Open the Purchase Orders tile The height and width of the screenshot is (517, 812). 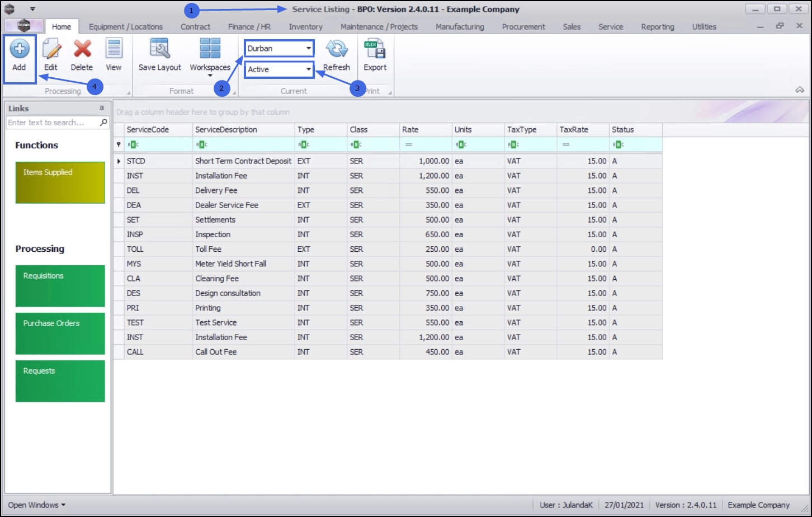coord(60,334)
